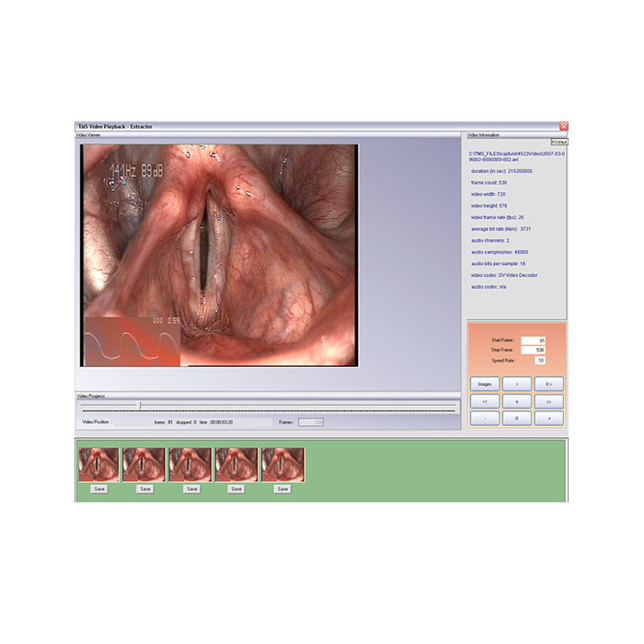The image size is (644, 644).
Task: Click the Stop Frame input field
Action: 533,350
